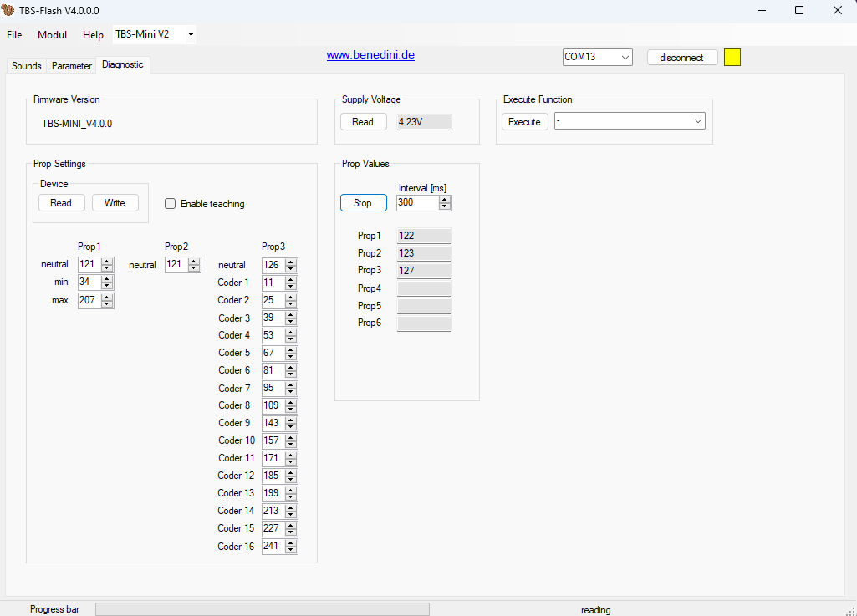Open the File menu
Viewport: 857px width, 616px height.
tap(14, 35)
